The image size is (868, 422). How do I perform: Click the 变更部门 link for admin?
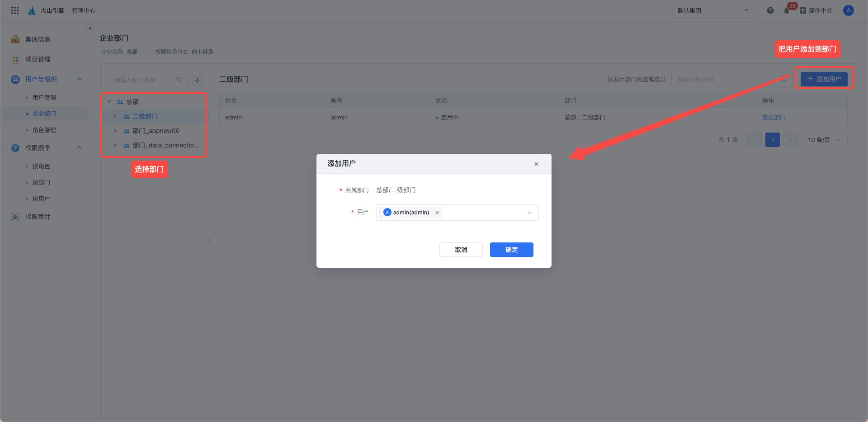[774, 117]
